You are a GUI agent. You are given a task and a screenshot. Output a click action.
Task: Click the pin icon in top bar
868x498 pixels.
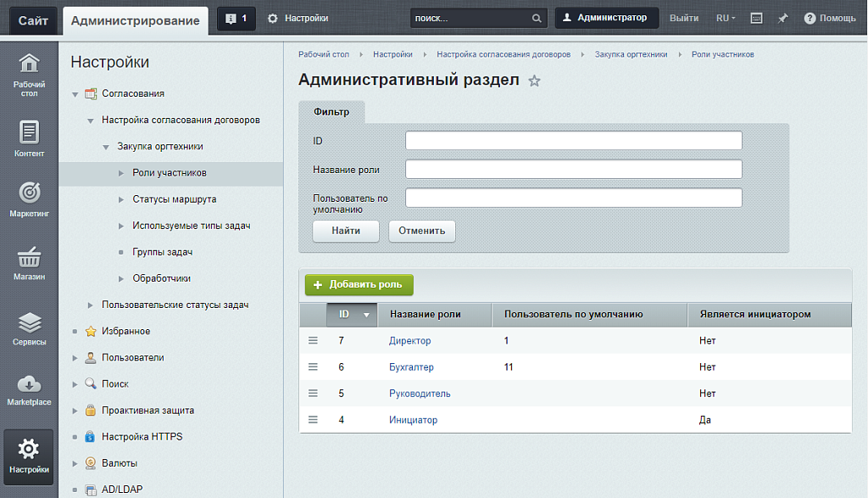pos(782,17)
